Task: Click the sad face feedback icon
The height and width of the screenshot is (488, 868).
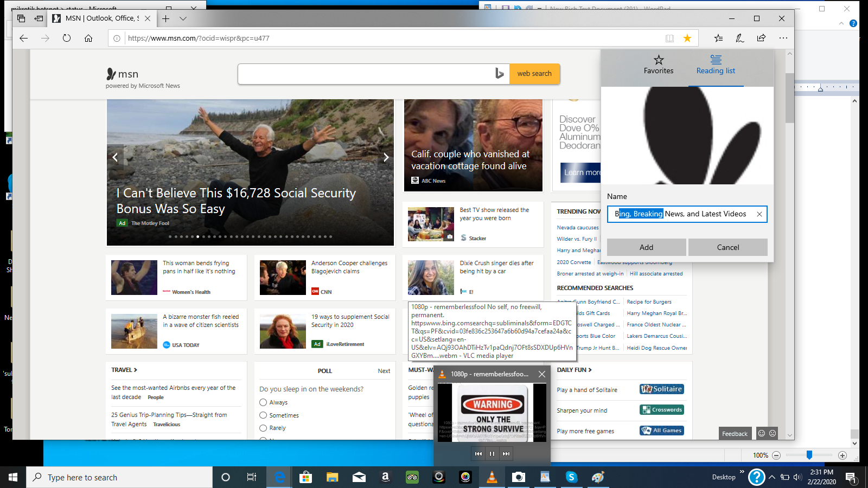Action: (x=773, y=433)
